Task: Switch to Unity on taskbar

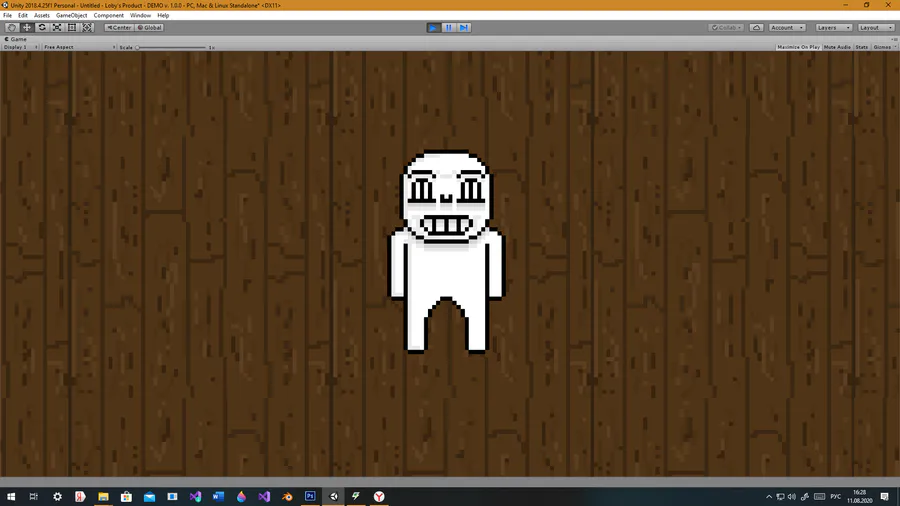Action: (333, 496)
